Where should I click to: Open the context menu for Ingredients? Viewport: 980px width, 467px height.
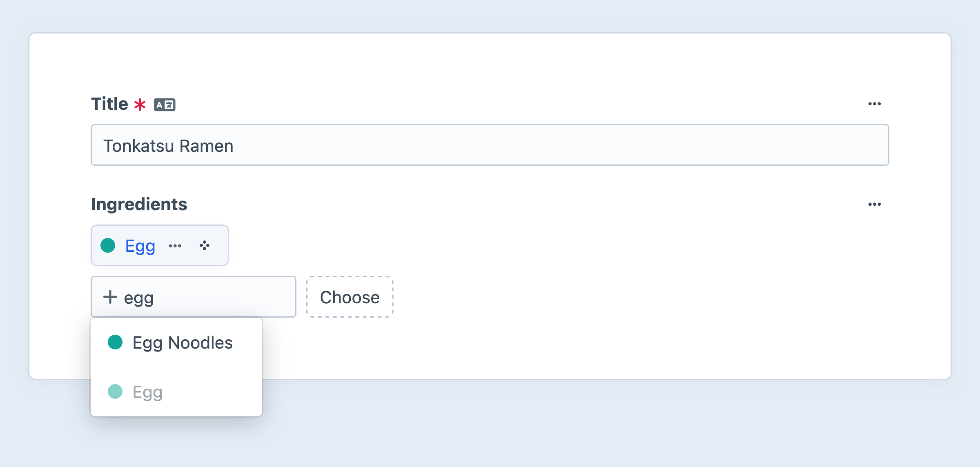875,204
